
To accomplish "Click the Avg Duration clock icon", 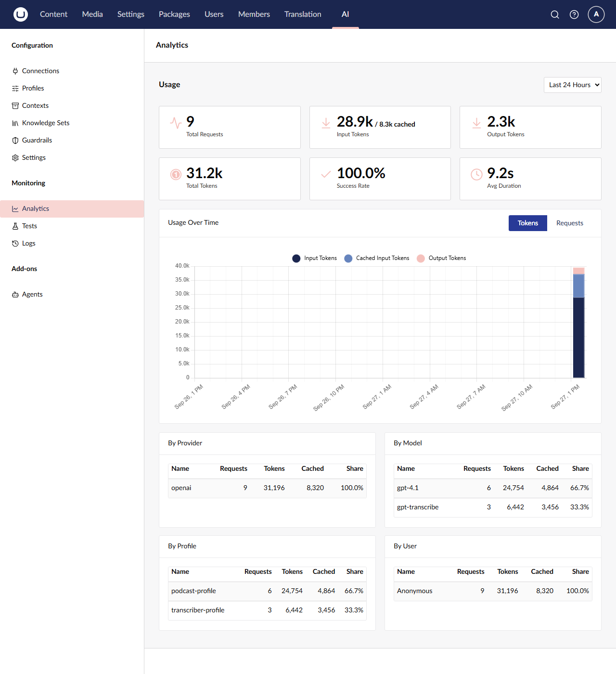I will (476, 174).
